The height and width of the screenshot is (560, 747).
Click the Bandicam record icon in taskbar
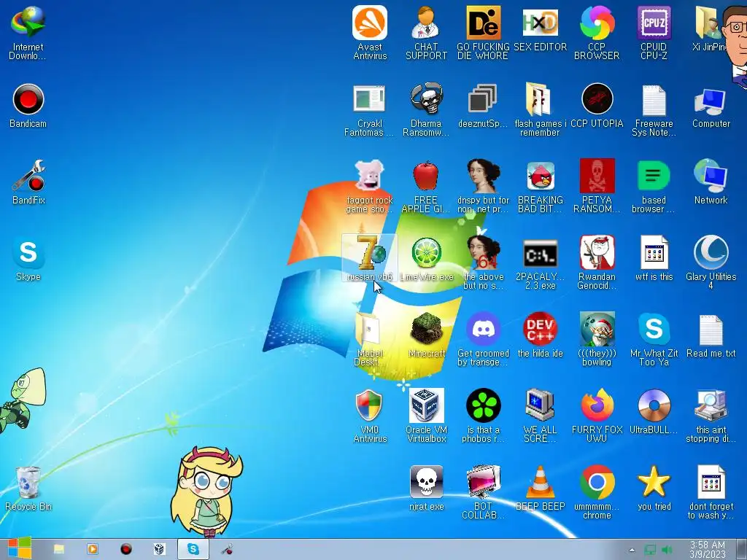click(125, 550)
